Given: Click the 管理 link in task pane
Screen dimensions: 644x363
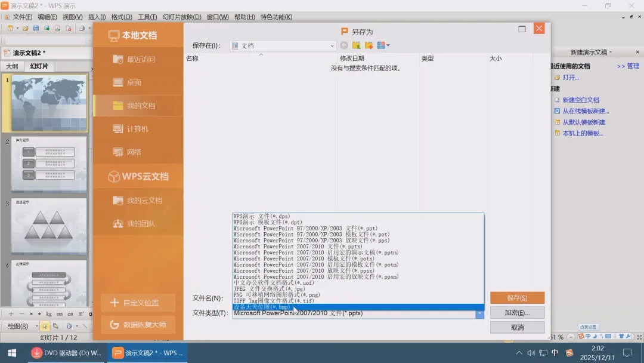Looking at the screenshot, I should [633, 66].
